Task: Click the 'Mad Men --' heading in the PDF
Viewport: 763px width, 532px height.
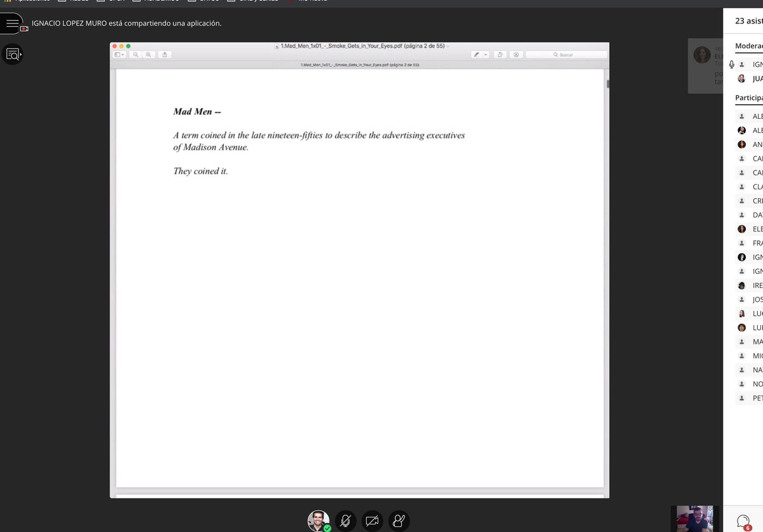Action: tap(197, 112)
